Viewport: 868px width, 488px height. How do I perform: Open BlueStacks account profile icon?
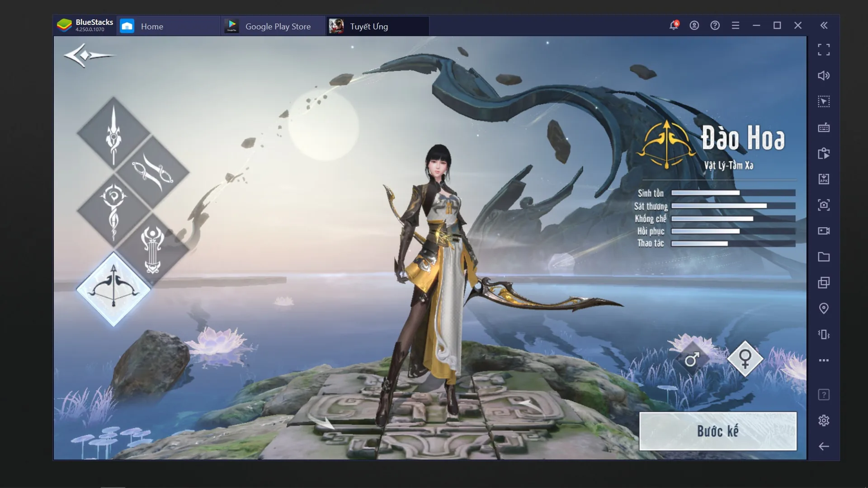tap(694, 25)
